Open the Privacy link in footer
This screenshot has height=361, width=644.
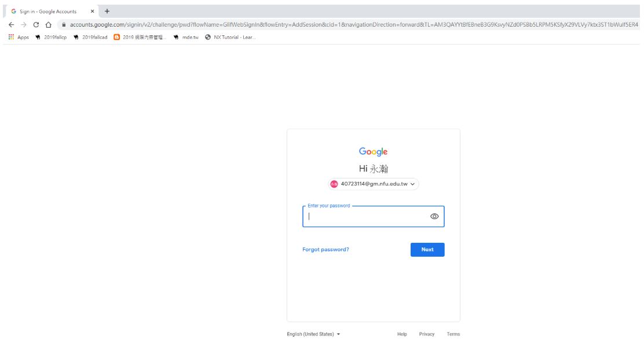click(x=427, y=334)
